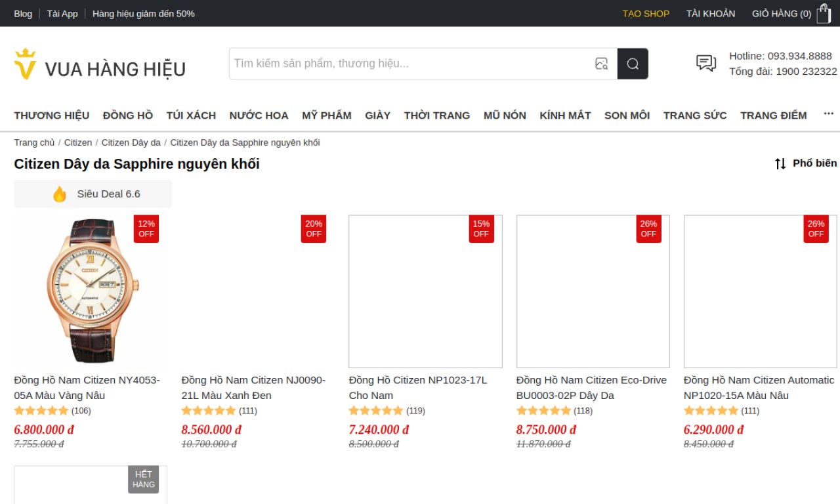
Task: Open Citizen Dây da breadcrumb link
Action: coord(131,142)
